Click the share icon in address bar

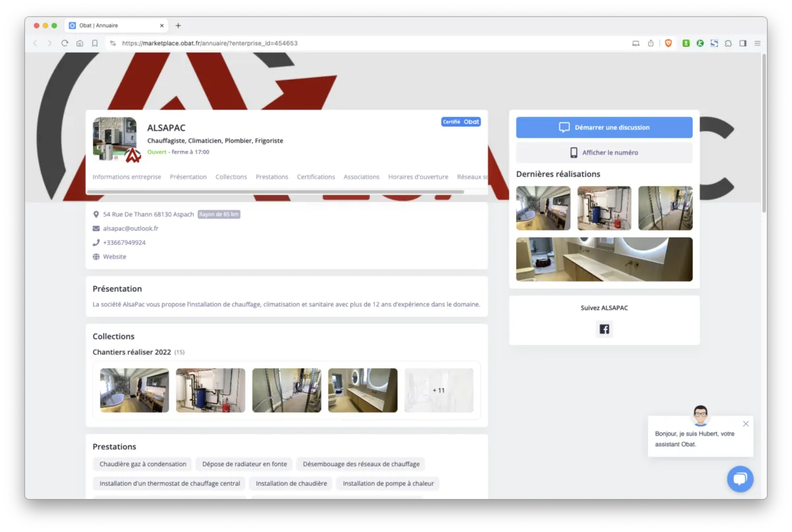(651, 44)
